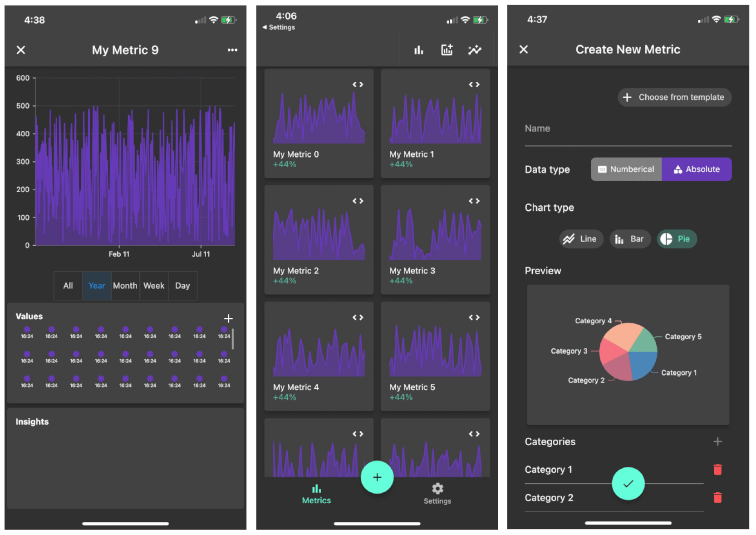Select the Month time range filter
The width and height of the screenshot is (756, 535).
[x=125, y=286]
